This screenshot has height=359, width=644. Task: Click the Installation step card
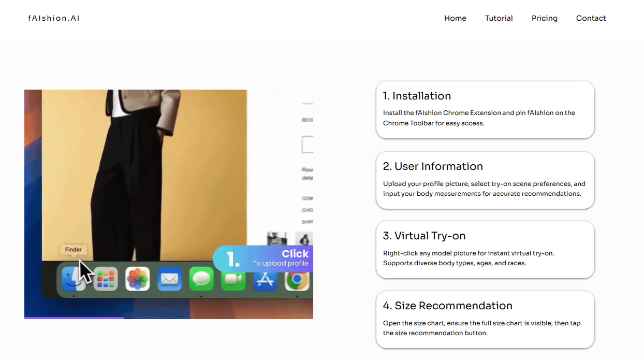pos(485,109)
